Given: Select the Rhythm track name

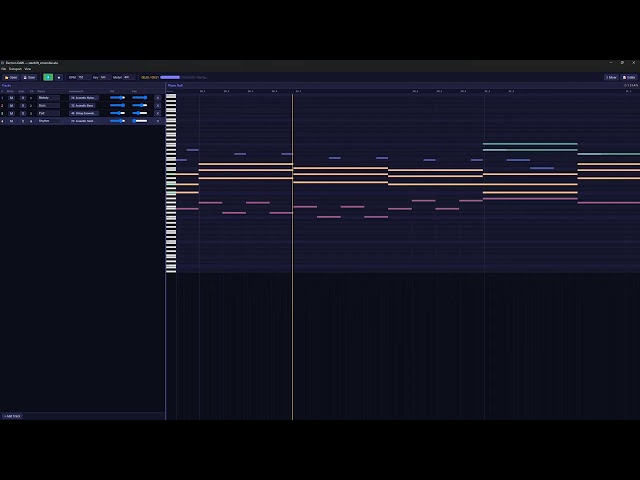Looking at the screenshot, I should [49, 121].
